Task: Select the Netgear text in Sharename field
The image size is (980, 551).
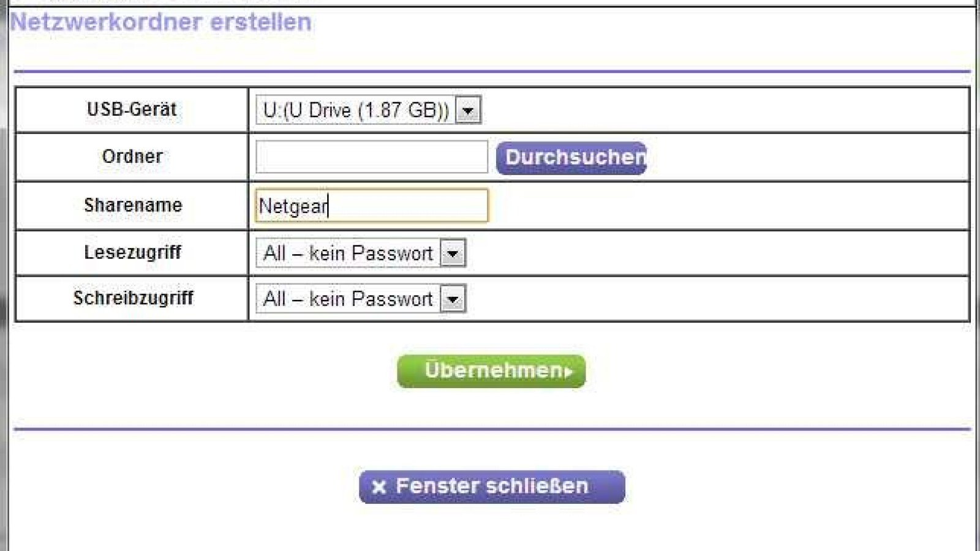Action: pos(293,206)
